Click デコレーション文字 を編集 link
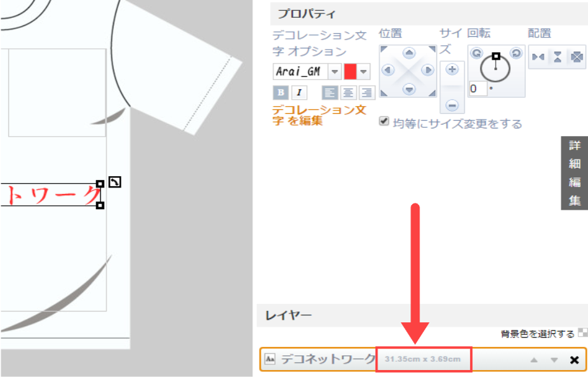Viewport: 588px width, 377px height. point(319,115)
